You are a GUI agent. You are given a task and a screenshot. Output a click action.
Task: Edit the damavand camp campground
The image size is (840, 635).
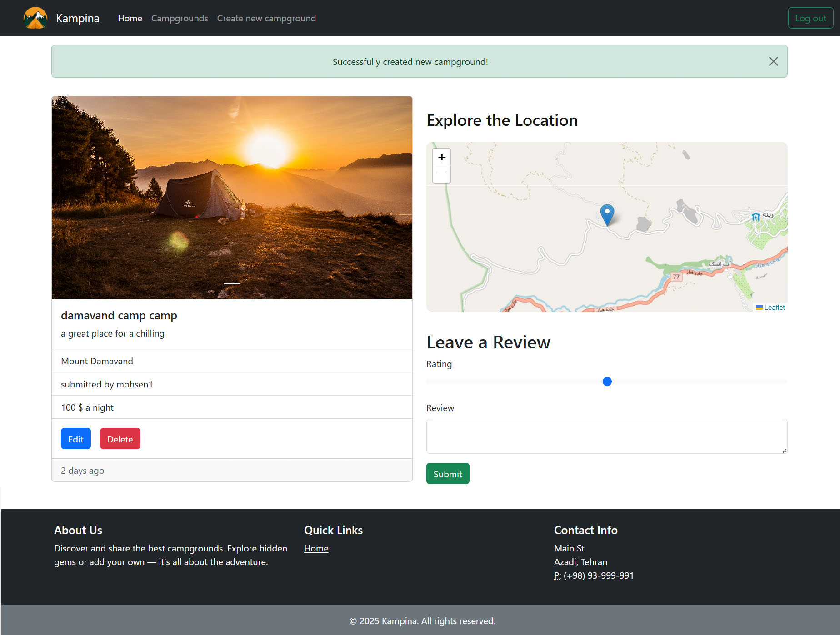pyautogui.click(x=76, y=439)
